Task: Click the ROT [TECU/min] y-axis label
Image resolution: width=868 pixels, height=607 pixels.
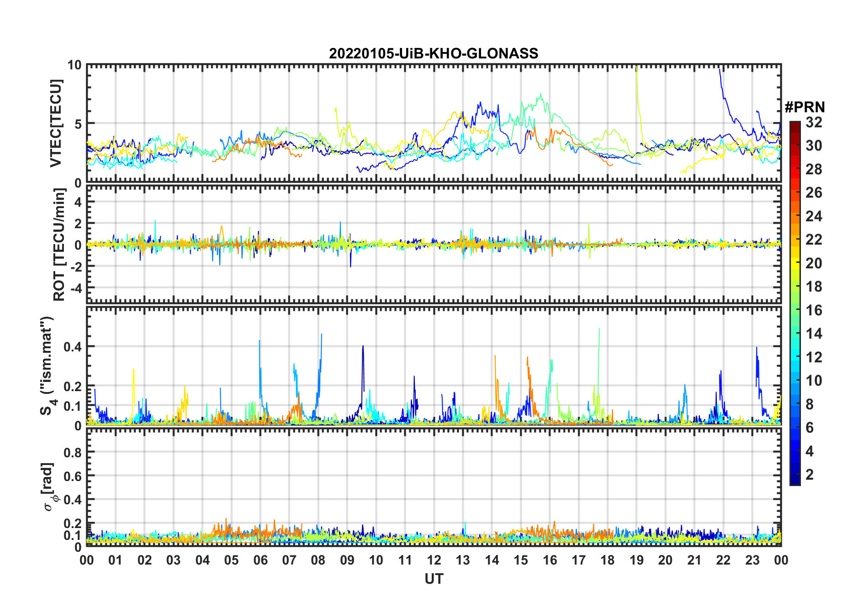Action: (x=59, y=244)
